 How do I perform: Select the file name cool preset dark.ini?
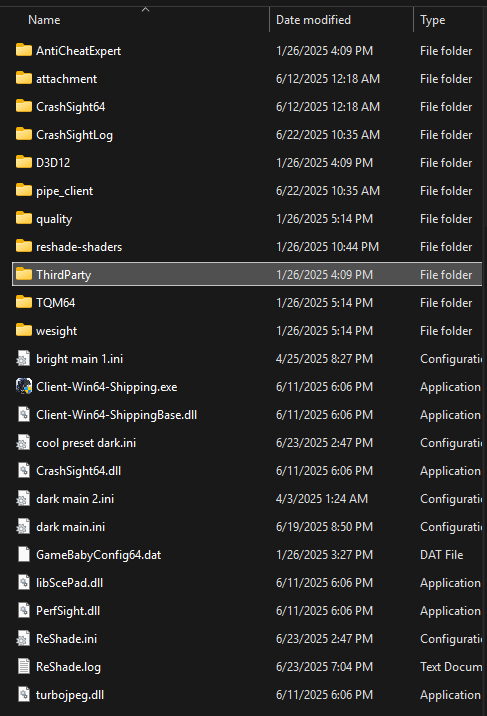point(86,443)
